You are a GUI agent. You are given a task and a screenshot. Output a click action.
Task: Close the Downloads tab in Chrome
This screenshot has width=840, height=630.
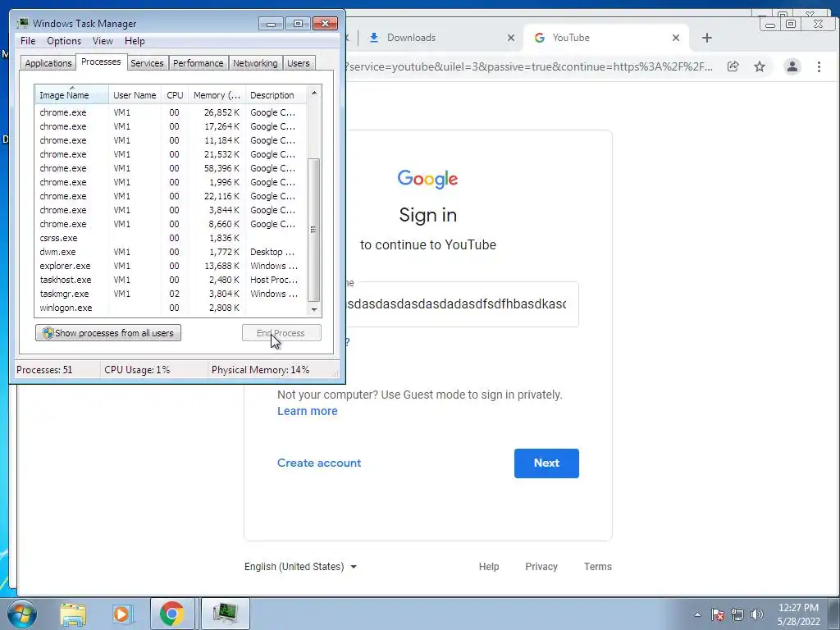coord(511,38)
